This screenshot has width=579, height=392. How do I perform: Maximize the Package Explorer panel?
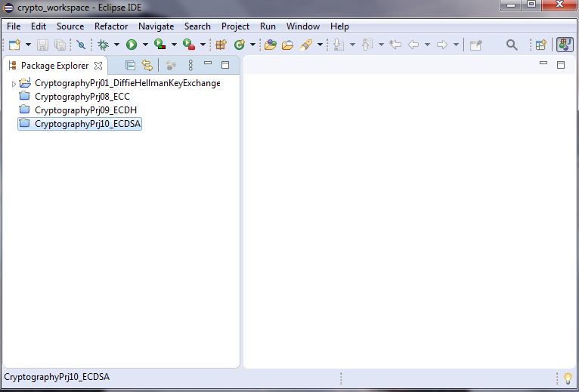pos(225,65)
